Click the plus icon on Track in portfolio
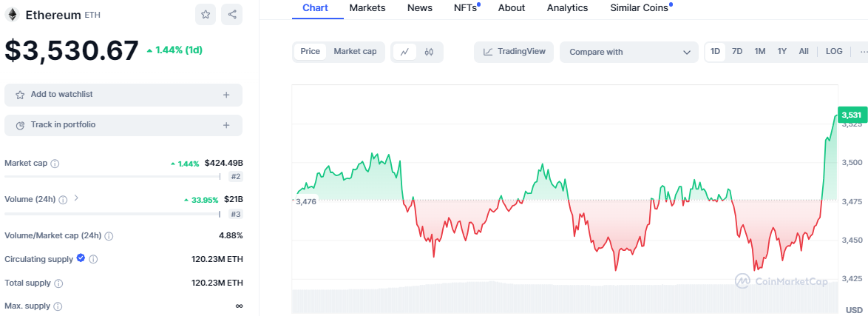This screenshot has height=316, width=868. click(x=226, y=125)
